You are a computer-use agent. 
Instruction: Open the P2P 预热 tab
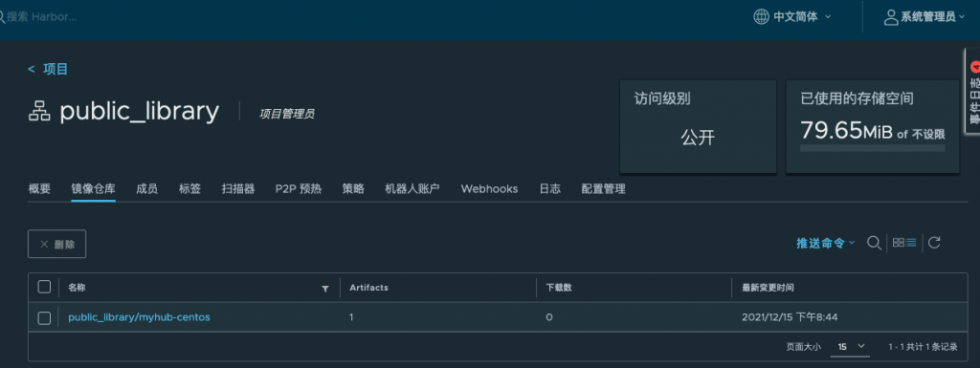coord(299,189)
